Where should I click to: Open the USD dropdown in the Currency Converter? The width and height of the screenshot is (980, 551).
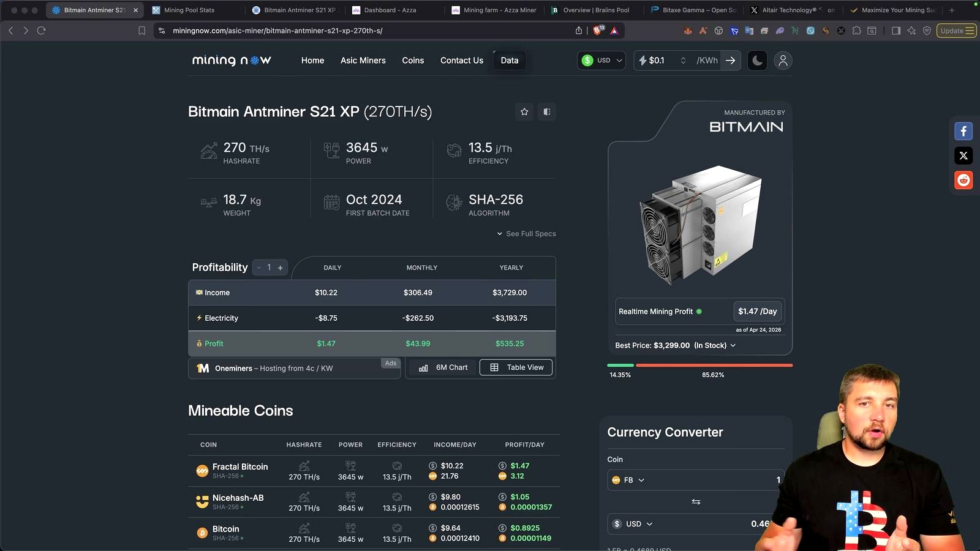(633, 524)
